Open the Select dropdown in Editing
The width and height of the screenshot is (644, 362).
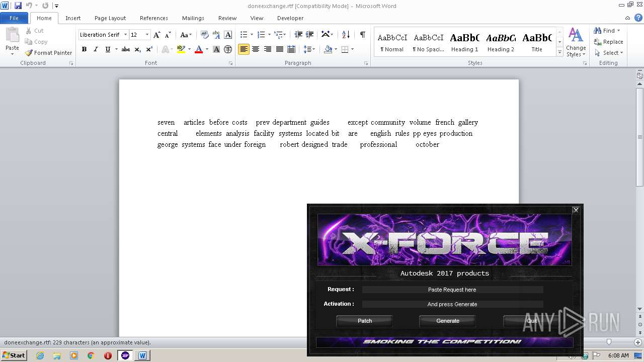click(608, 53)
